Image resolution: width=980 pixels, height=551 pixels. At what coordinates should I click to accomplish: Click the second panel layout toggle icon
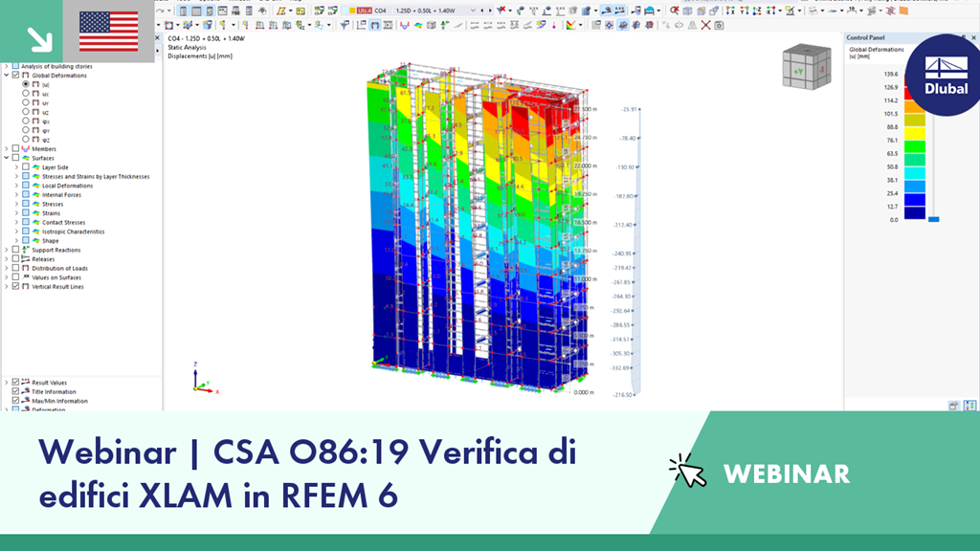click(x=196, y=11)
